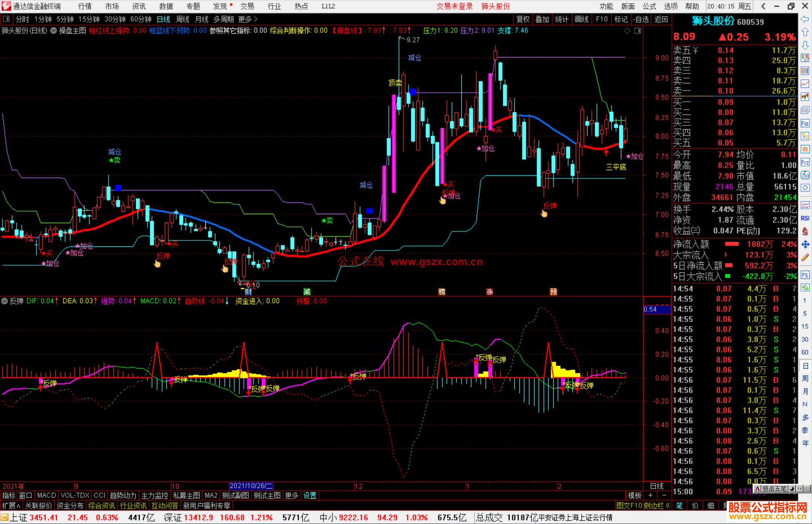Click the stacked windows icon in sidebar
812x524 pixels.
805,110
